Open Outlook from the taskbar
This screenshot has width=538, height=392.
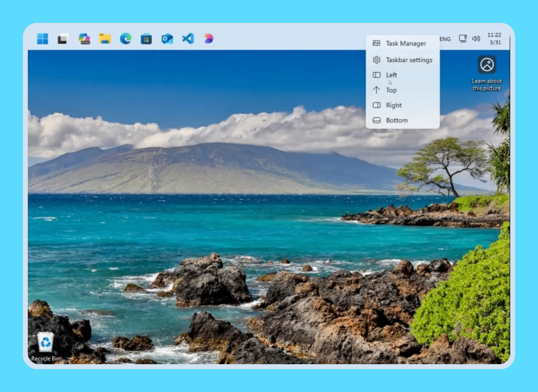point(167,39)
